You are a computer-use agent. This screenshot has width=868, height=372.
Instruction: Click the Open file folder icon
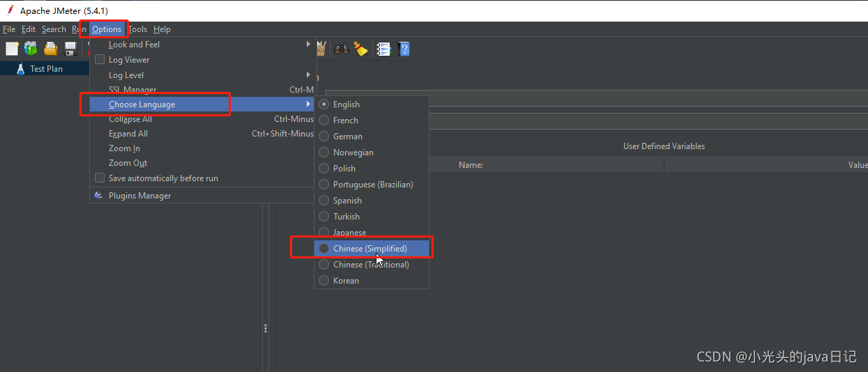point(51,49)
